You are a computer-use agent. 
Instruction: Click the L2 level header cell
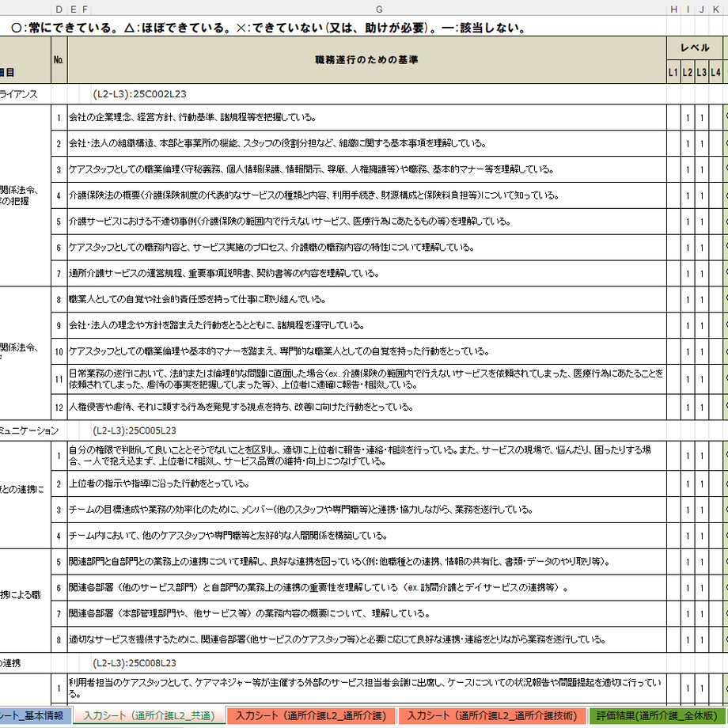tap(688, 72)
